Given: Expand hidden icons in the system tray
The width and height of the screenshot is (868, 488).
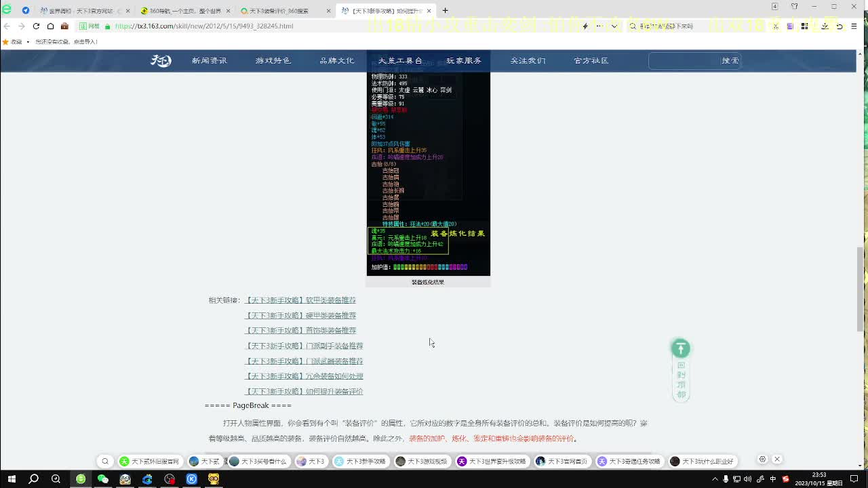Looking at the screenshot, I should [715, 479].
